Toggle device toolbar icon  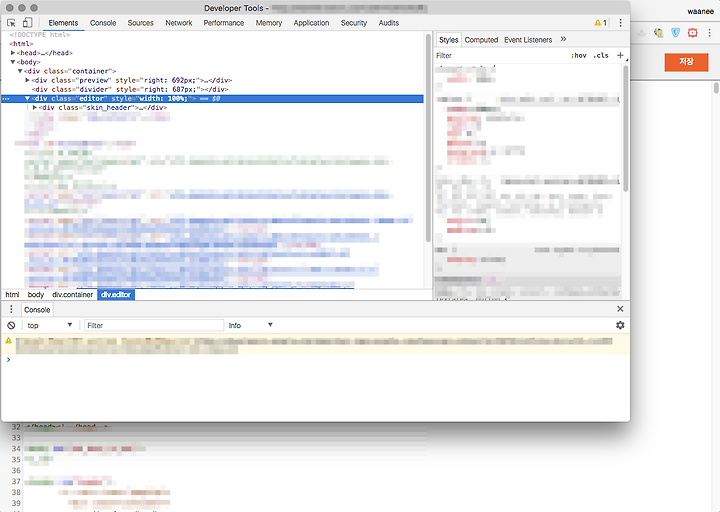pos(28,23)
